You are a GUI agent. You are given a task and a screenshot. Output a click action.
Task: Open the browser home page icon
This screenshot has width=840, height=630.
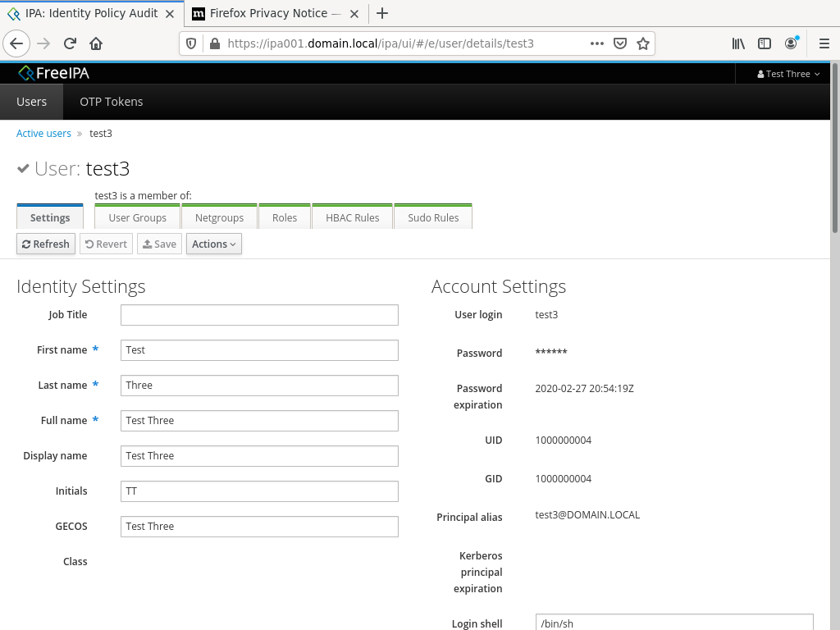(x=96, y=43)
